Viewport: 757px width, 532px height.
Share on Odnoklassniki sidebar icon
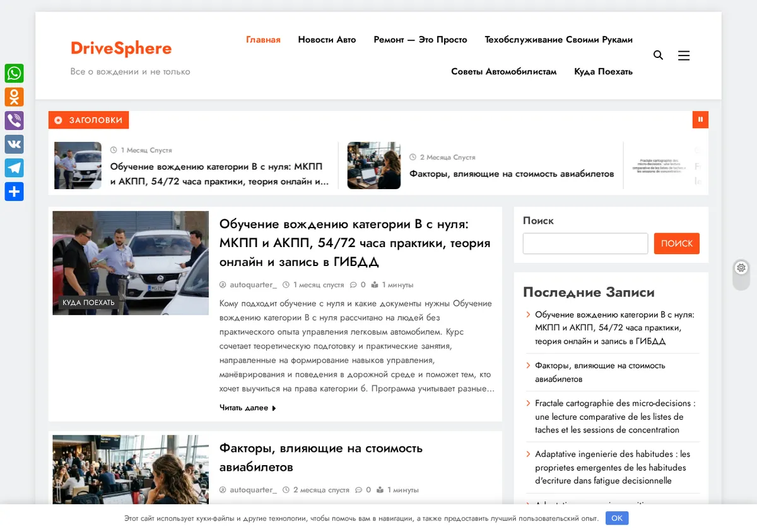(x=14, y=97)
